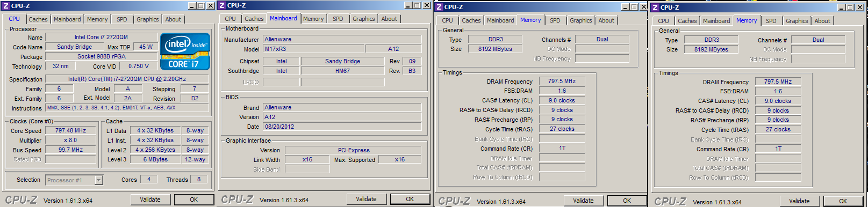868x207 pixels.
Task: Open SPD tab in the CPU window
Action: [x=122, y=19]
